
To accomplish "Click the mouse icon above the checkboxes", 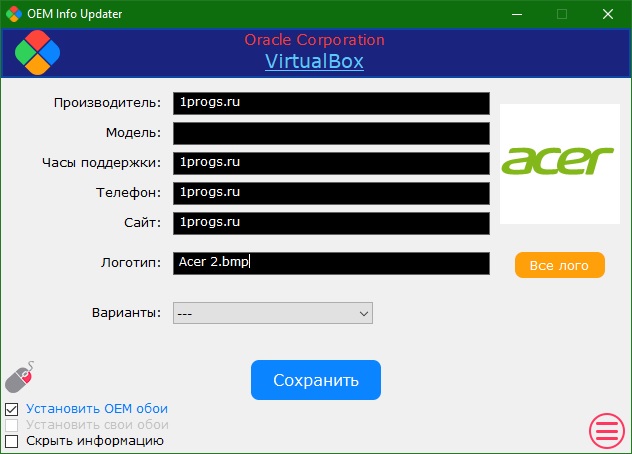I will 19,377.
